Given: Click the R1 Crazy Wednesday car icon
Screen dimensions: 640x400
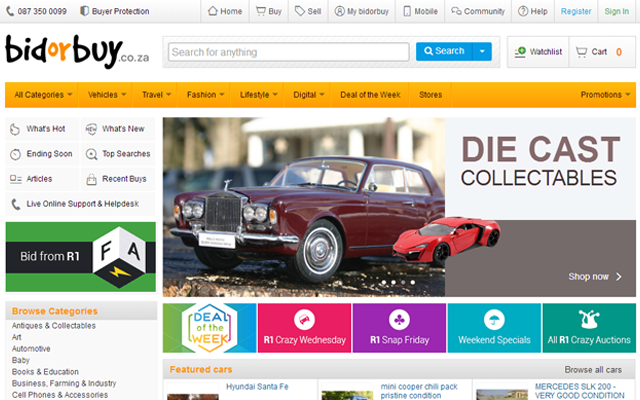Looking at the screenshot, I should [x=304, y=320].
